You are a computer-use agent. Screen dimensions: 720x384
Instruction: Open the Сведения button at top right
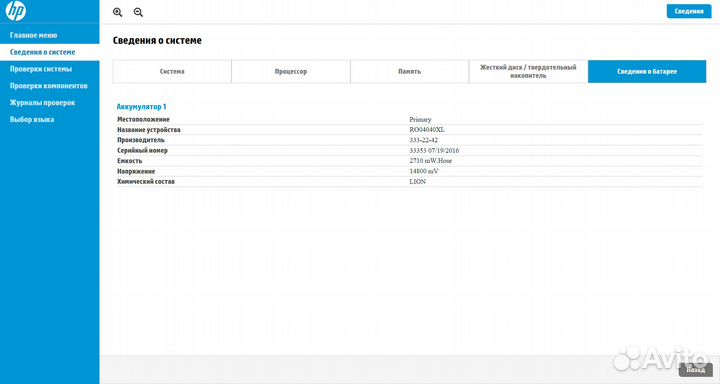pos(689,11)
